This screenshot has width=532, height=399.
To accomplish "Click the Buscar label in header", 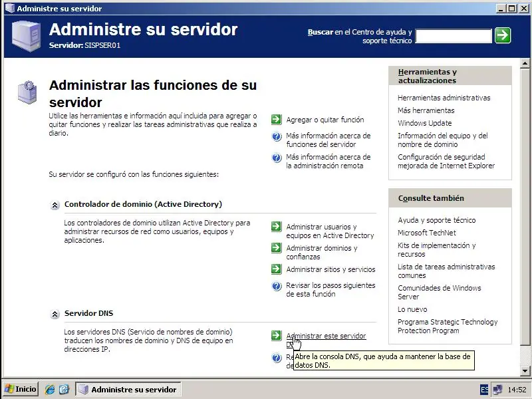I will (x=320, y=32).
